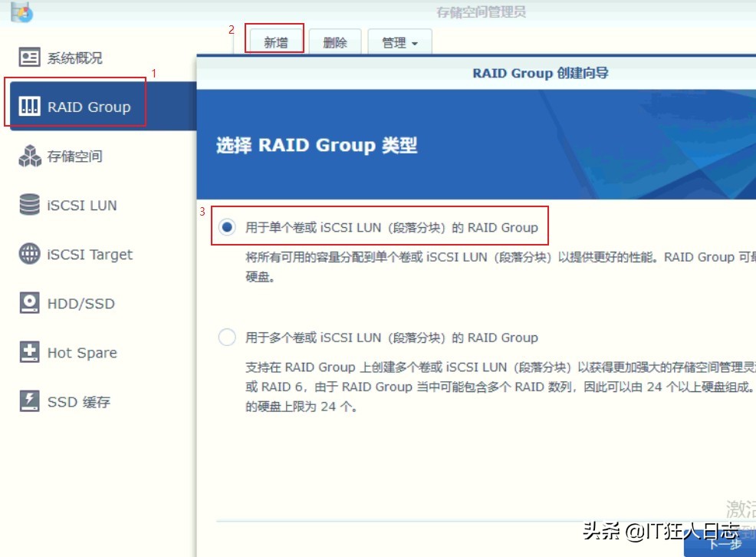Open the 系统概况 (System Overview) sidebar icon
The width and height of the screenshot is (756, 557).
(x=31, y=57)
